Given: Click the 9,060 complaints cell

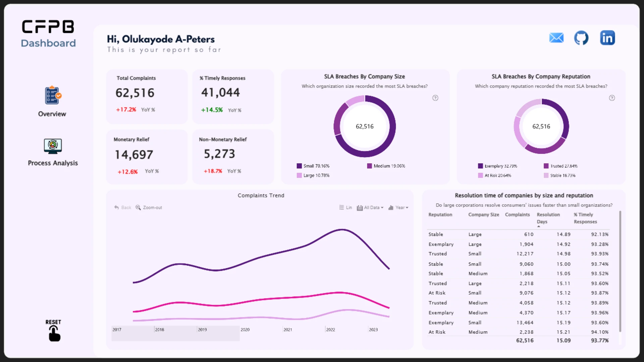Looking at the screenshot, I should (526, 264).
